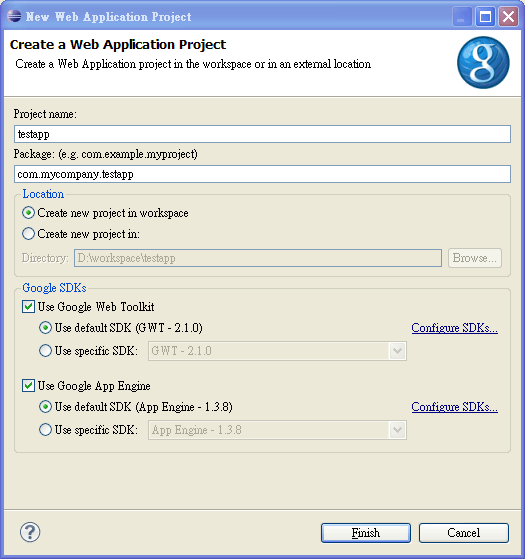
Task: Choose Use specific SDK for GWT
Action: (88, 351)
